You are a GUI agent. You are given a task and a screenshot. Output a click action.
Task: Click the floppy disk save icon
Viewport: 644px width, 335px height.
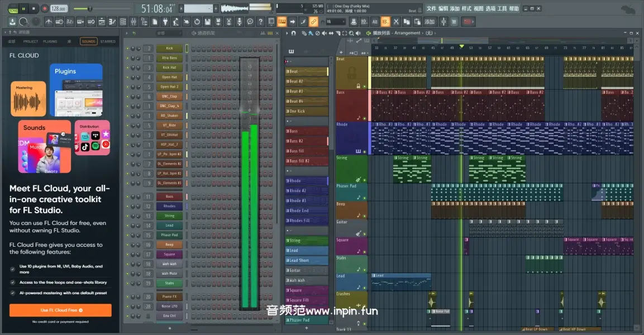point(207,22)
